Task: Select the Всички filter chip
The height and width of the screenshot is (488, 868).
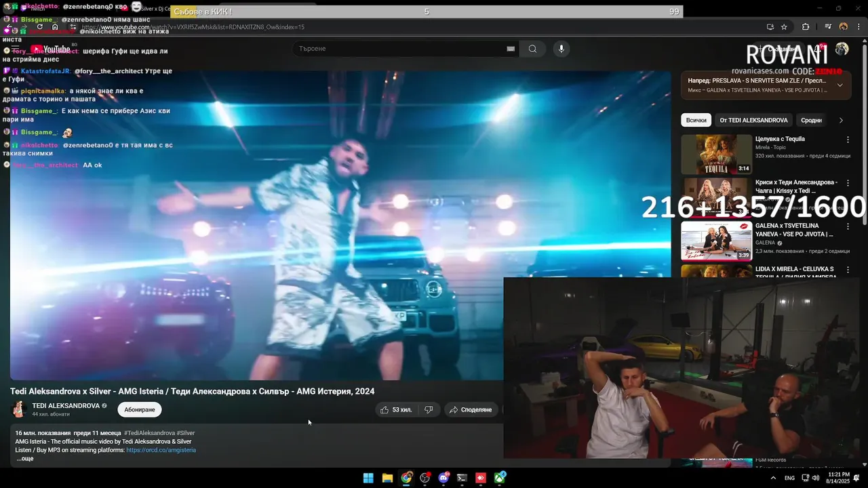Action: click(696, 120)
